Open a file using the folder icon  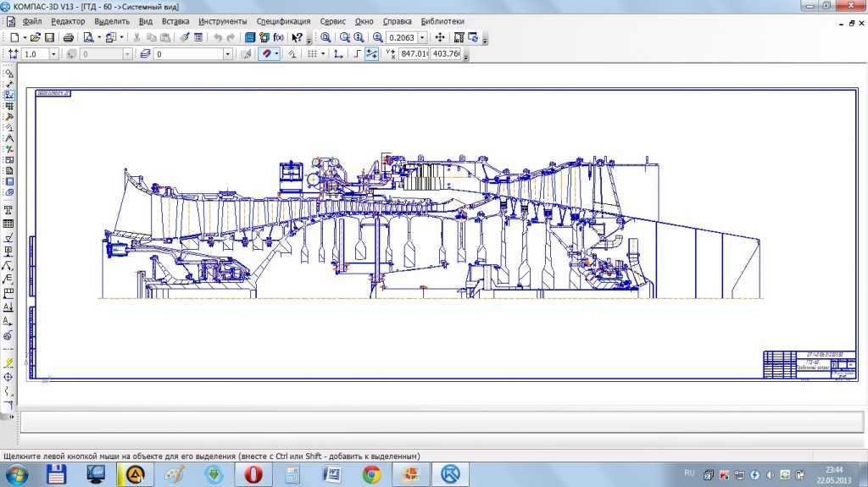pyautogui.click(x=35, y=37)
